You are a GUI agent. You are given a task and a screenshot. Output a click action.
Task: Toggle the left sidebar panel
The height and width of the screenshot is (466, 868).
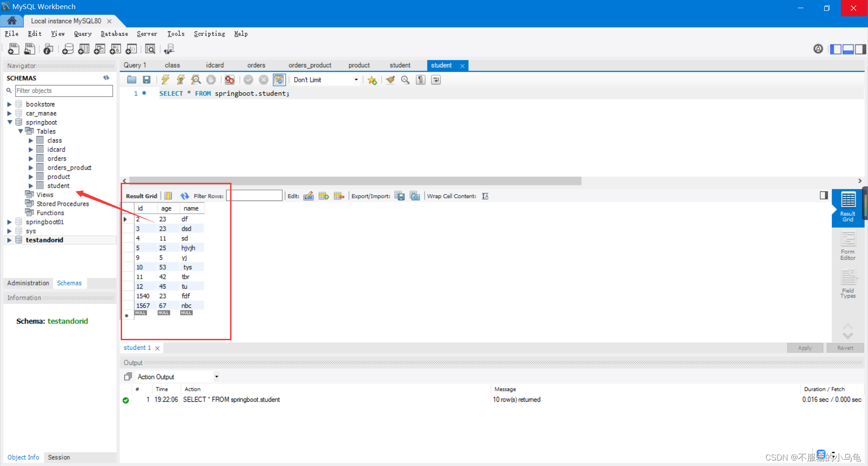(x=836, y=49)
